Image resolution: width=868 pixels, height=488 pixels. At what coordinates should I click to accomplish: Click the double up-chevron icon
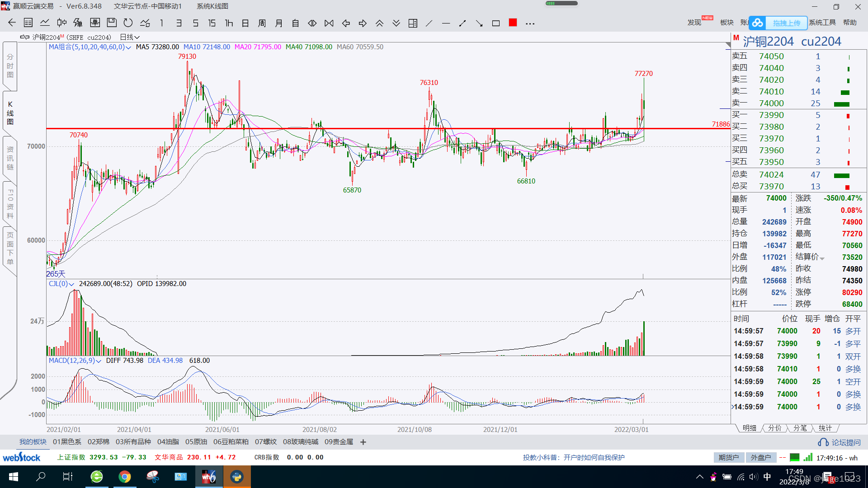(x=379, y=23)
